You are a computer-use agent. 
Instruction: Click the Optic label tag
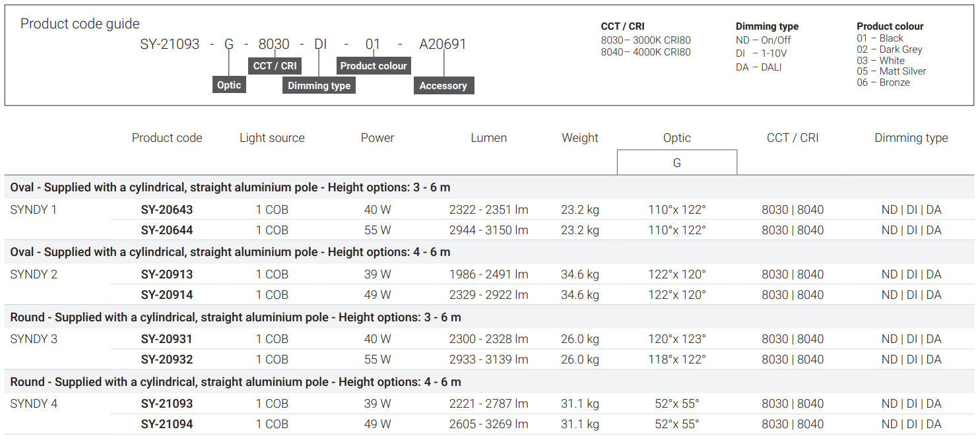coord(229,85)
